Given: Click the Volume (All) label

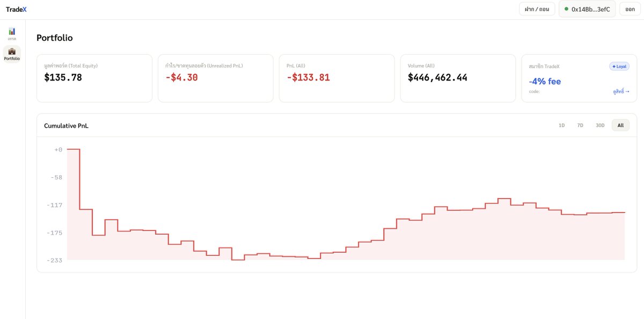Looking at the screenshot, I should [x=421, y=66].
